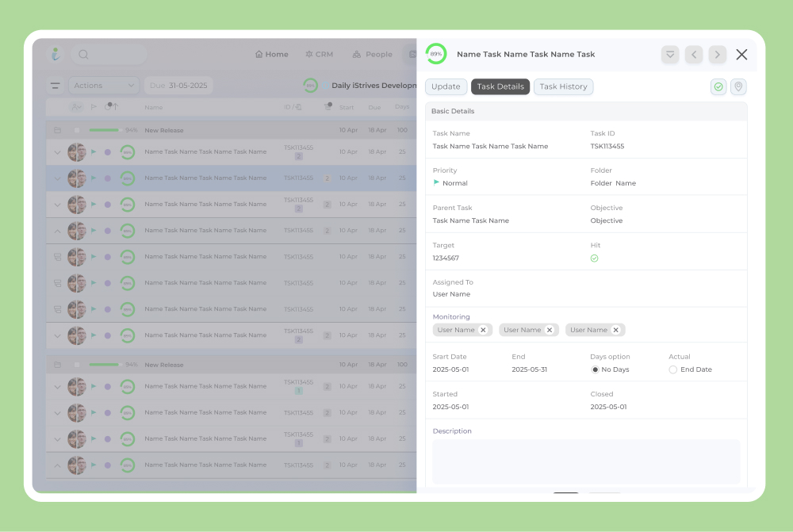Click the location pin icon in task panel
The height and width of the screenshot is (532, 793).
click(738, 87)
